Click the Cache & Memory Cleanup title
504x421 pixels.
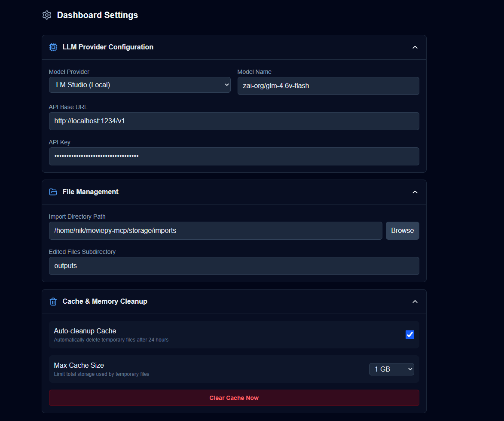point(105,302)
